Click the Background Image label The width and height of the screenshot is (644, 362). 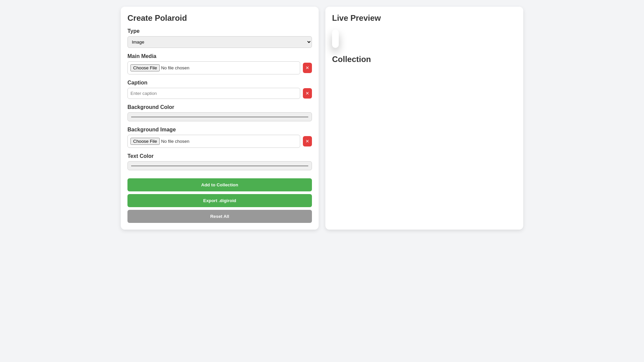coord(152,129)
